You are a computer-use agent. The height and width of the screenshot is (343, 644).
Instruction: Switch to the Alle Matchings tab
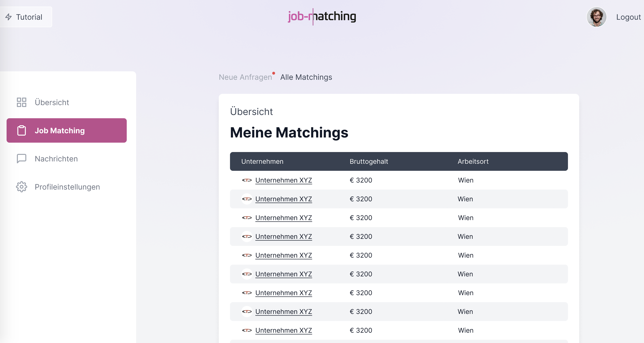point(306,77)
